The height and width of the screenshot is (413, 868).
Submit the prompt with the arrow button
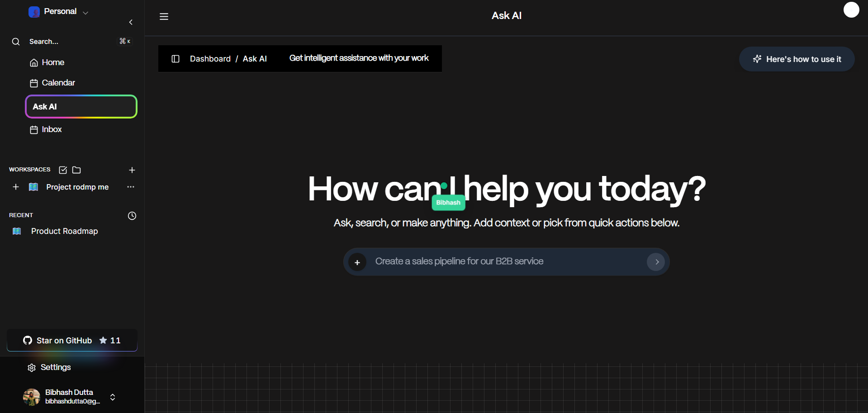(x=656, y=262)
